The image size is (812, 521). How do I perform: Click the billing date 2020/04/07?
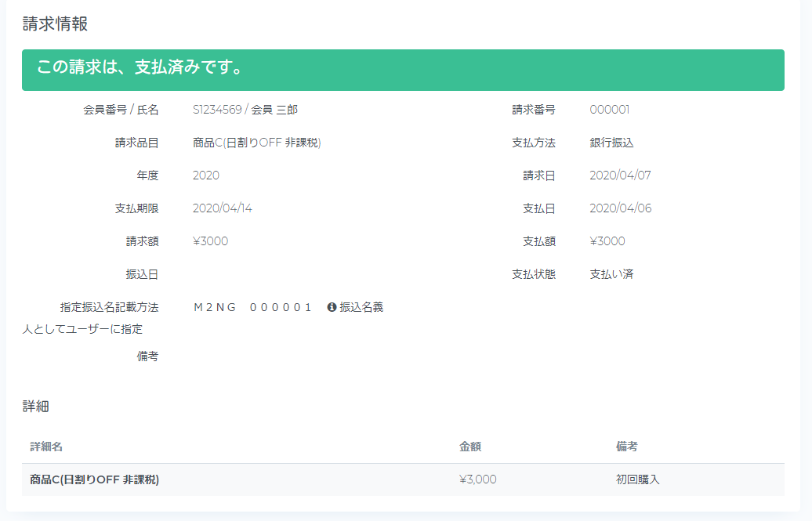(x=620, y=175)
